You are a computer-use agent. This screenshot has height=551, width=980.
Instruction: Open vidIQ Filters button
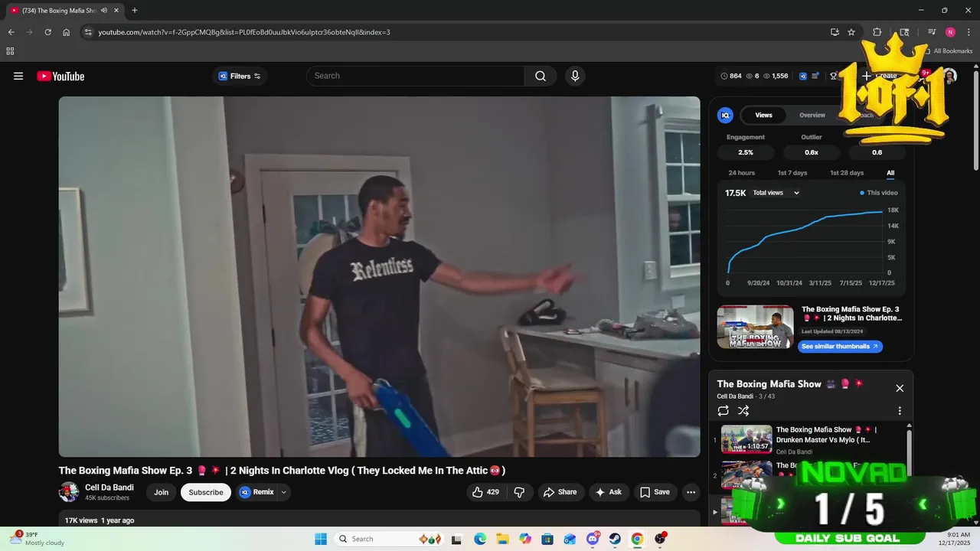(240, 76)
